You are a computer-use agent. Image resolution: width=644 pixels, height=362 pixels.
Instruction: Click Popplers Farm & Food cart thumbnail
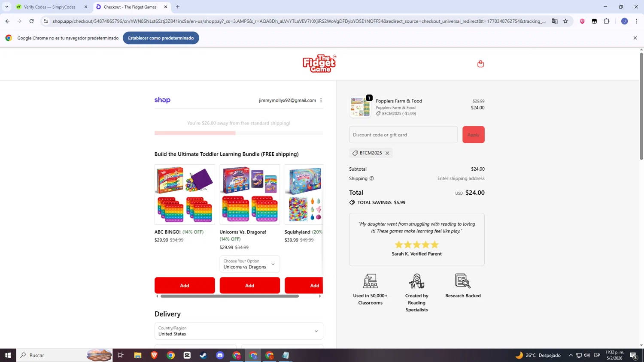click(360, 107)
